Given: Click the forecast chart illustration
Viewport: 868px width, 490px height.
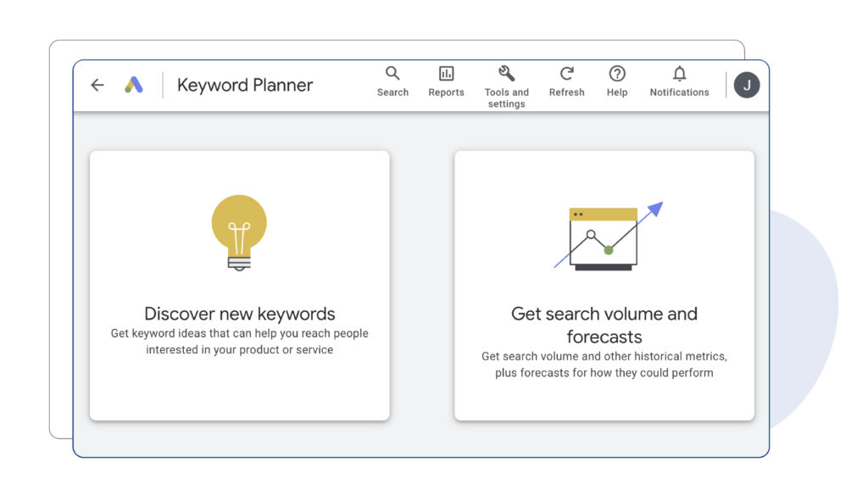Looking at the screenshot, I should tap(609, 237).
